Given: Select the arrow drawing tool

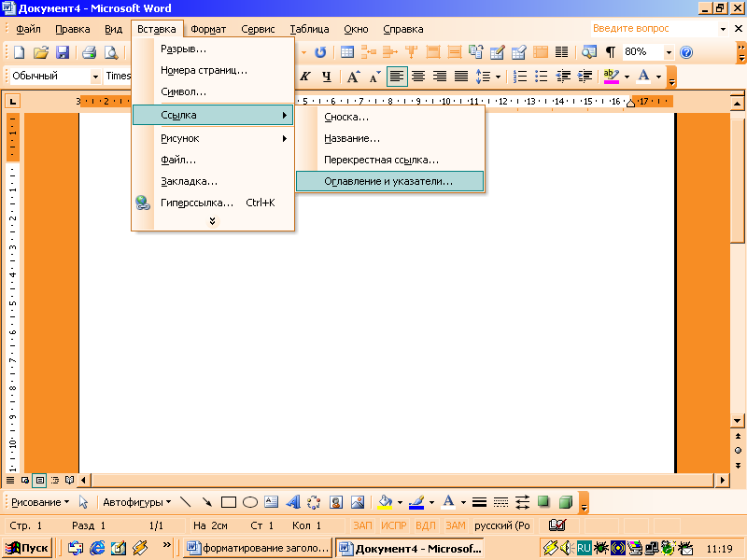Looking at the screenshot, I should pos(206,502).
